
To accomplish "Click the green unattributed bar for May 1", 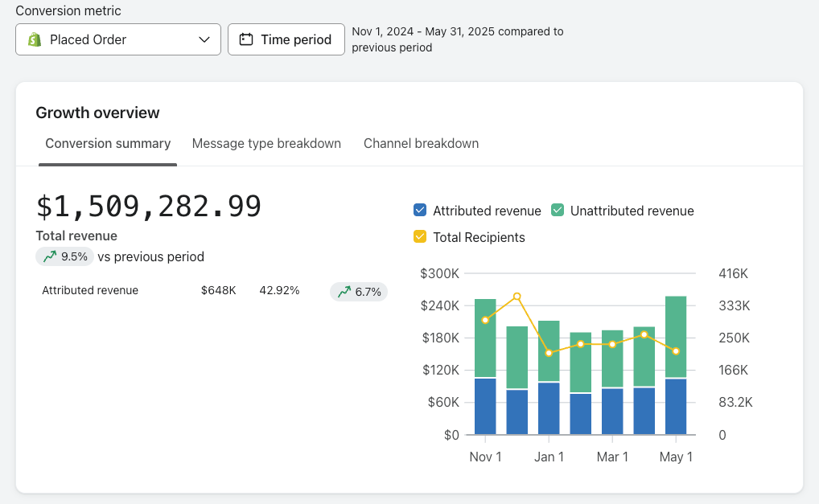I will tap(676, 336).
